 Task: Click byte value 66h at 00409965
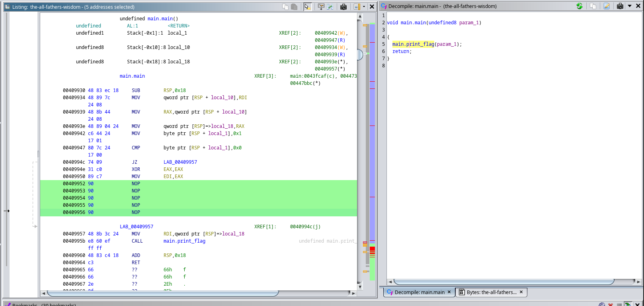(168, 270)
